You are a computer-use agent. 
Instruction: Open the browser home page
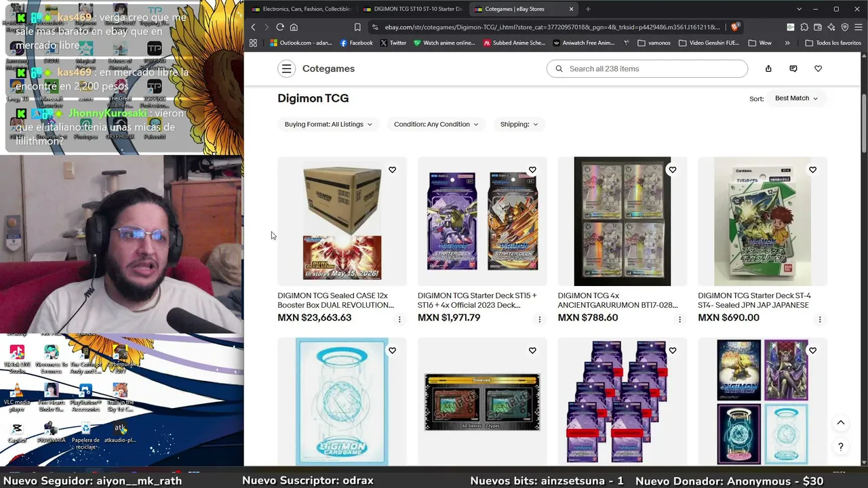pos(294,27)
